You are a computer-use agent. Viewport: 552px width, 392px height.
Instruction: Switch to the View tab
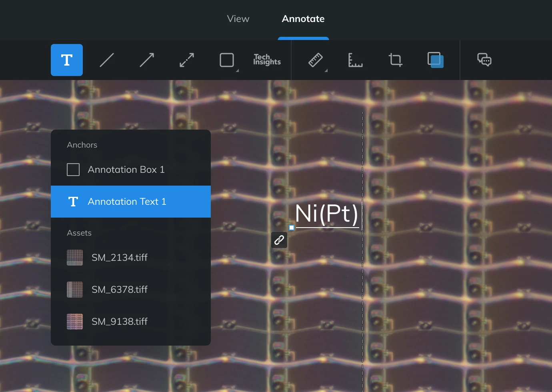click(x=238, y=19)
